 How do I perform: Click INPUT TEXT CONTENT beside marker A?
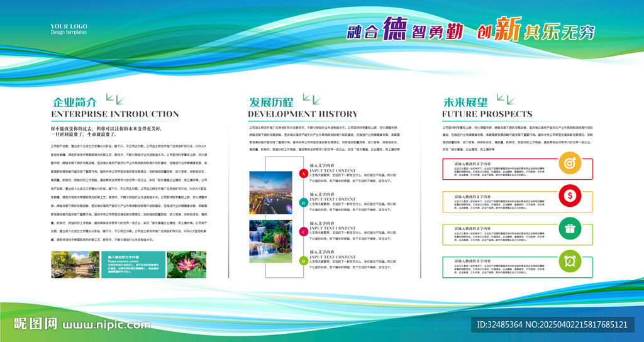(x=333, y=171)
